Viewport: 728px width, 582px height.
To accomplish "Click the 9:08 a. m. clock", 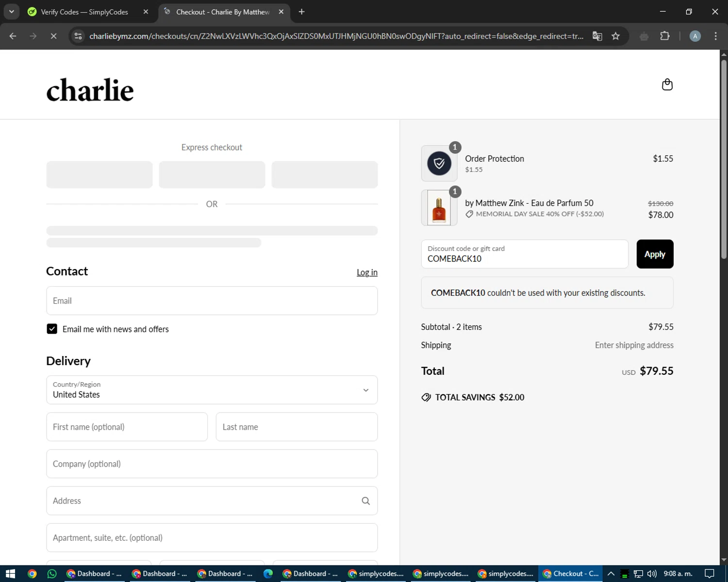I will 678,574.
